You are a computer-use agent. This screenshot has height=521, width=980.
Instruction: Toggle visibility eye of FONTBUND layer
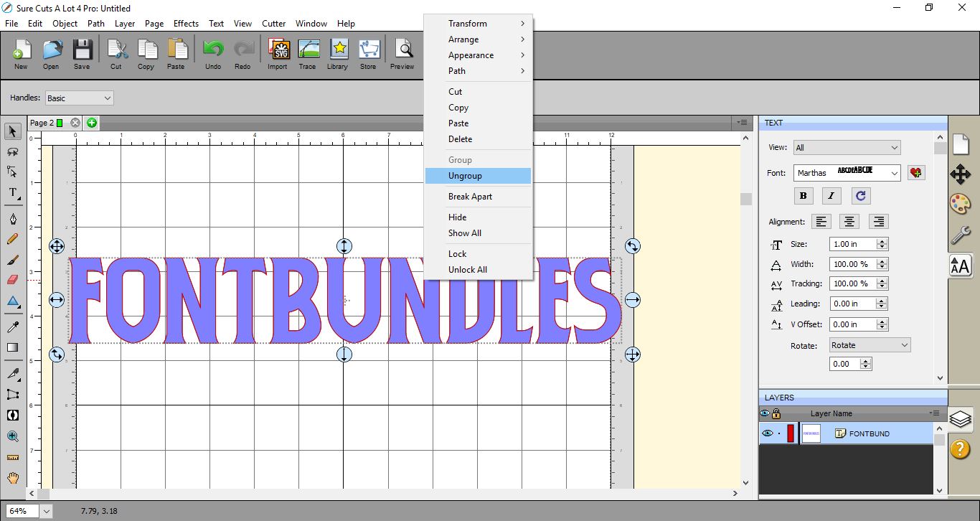point(768,433)
